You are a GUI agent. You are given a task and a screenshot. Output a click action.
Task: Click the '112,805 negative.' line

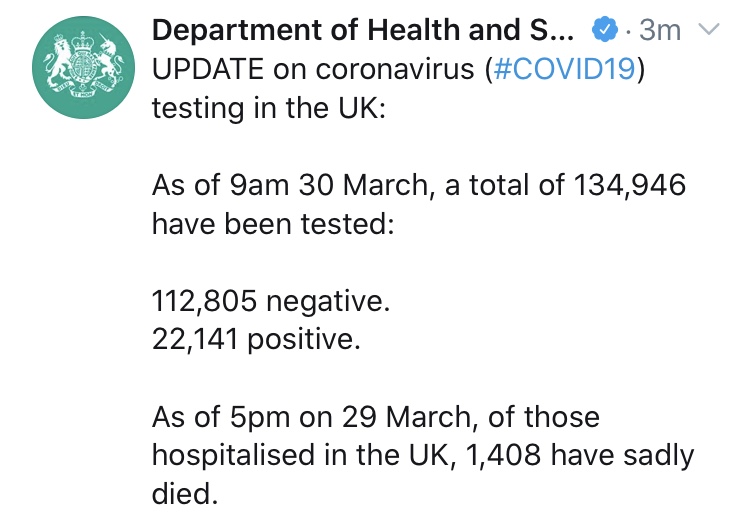click(x=271, y=302)
